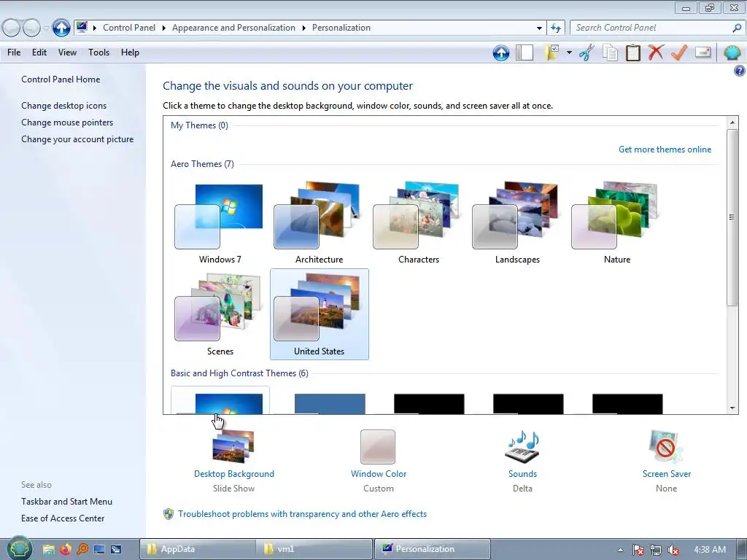
Task: Click the theme list scrollbar thumb
Action: 732,217
